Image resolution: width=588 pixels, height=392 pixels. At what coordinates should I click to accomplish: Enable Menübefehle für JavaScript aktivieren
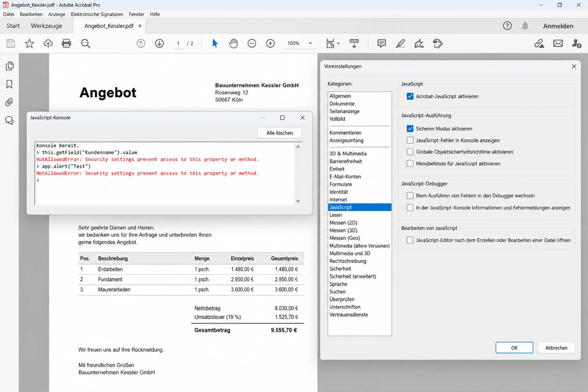click(x=410, y=164)
